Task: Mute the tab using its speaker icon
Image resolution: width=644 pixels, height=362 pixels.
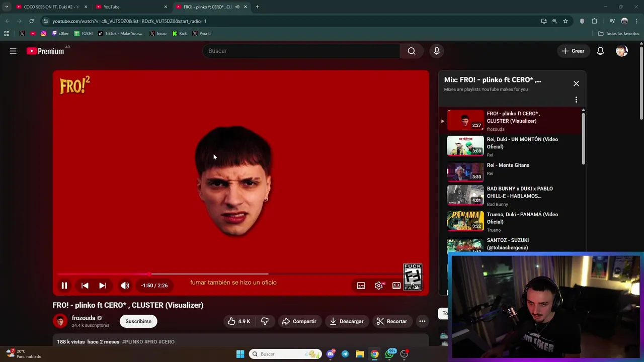Action: [x=237, y=7]
